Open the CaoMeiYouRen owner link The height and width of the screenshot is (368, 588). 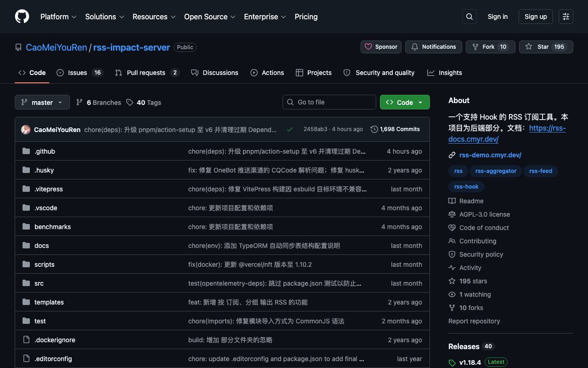(57, 47)
